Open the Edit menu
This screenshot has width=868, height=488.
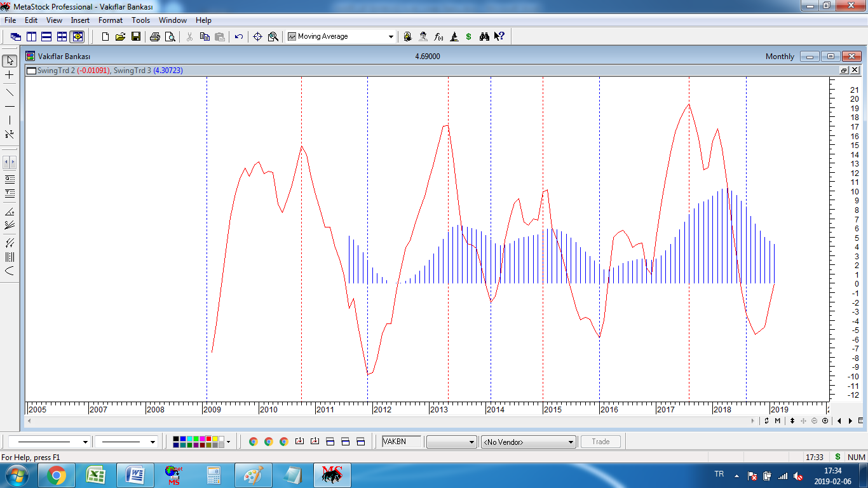[x=31, y=20]
